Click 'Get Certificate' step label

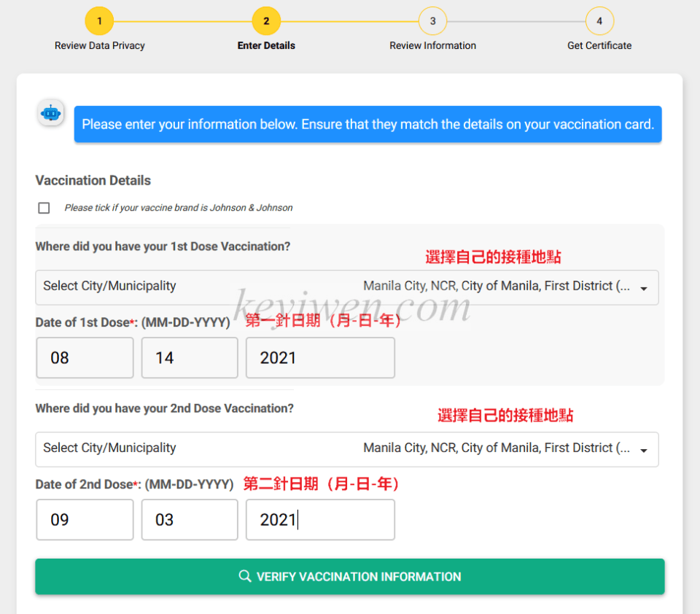click(x=599, y=45)
